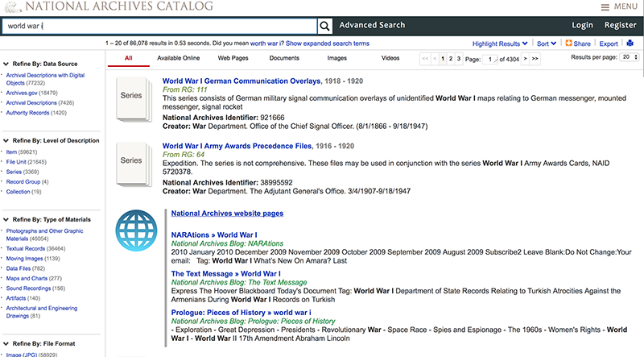Switch to the Images tab

point(337,59)
